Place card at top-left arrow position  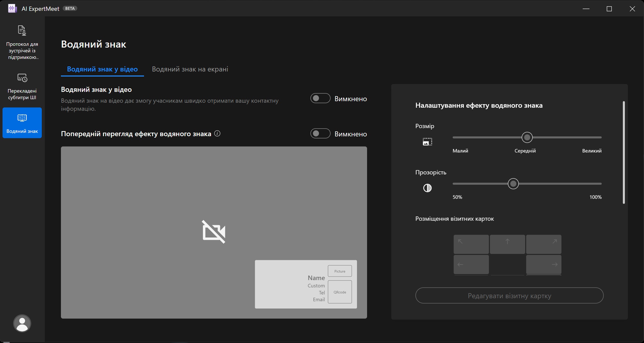471,244
